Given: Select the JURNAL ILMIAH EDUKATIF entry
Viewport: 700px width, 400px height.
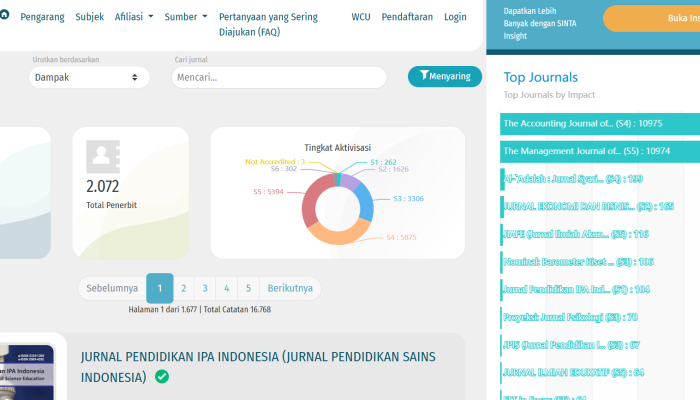Looking at the screenshot, I should click(x=574, y=372).
